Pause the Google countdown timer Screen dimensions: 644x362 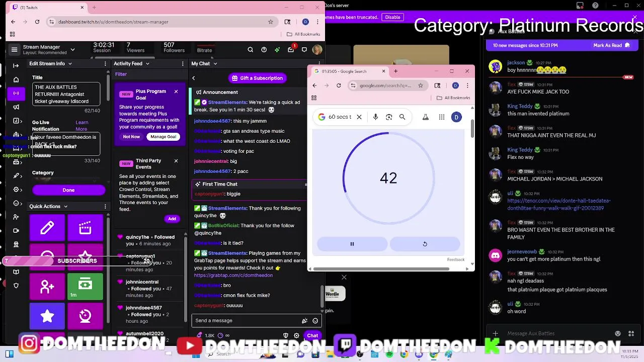352,244
